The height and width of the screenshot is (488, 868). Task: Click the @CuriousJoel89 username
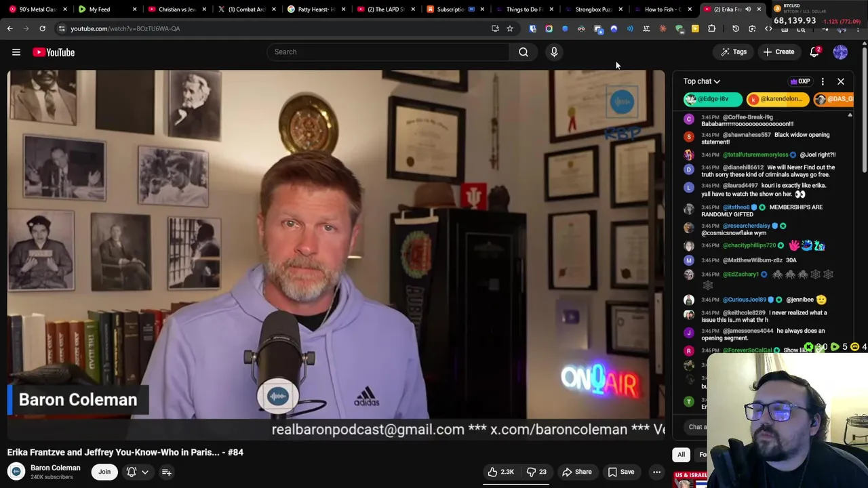[744, 300]
